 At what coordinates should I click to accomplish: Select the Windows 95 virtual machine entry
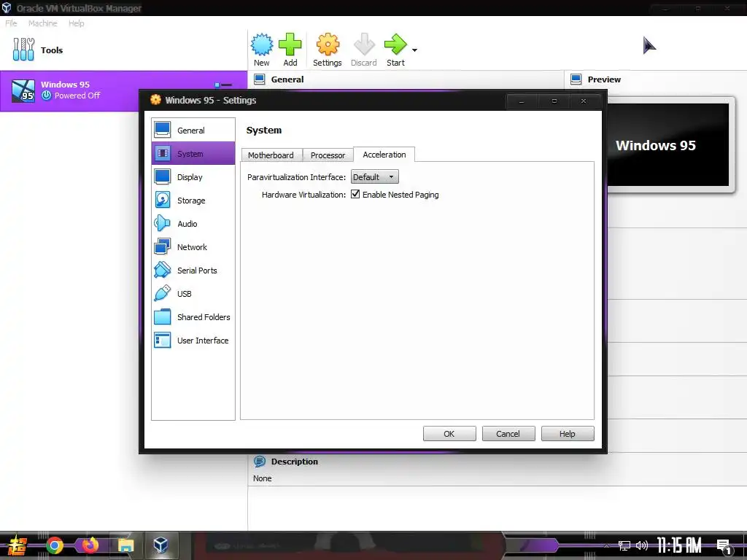(123, 90)
